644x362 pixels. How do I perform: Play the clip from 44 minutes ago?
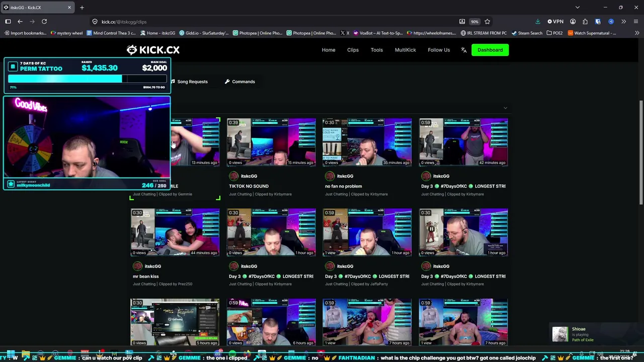tap(175, 232)
